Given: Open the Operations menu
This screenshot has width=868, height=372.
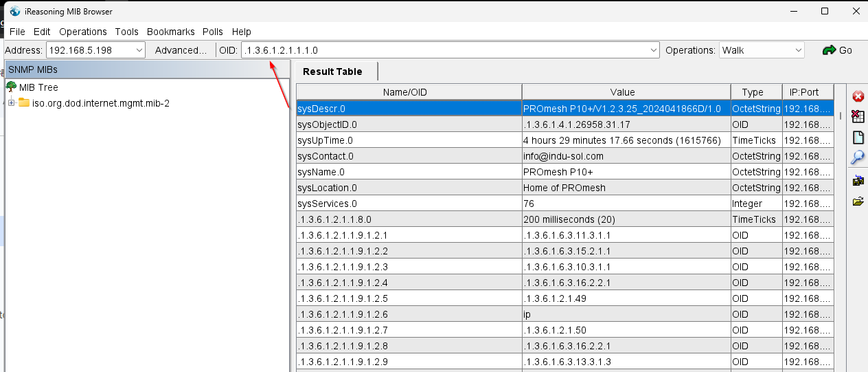Looking at the screenshot, I should tap(83, 32).
